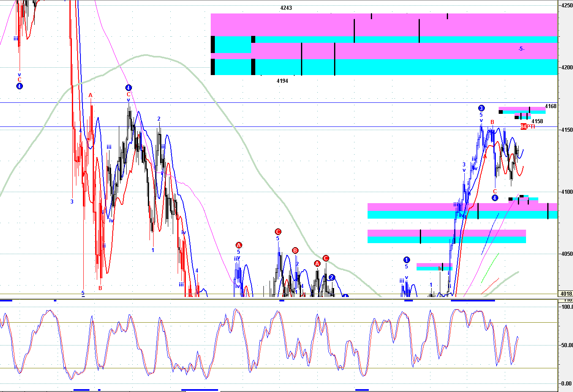Select the blue circled 2 wave marker
573x392 pixels.
click(x=332, y=277)
